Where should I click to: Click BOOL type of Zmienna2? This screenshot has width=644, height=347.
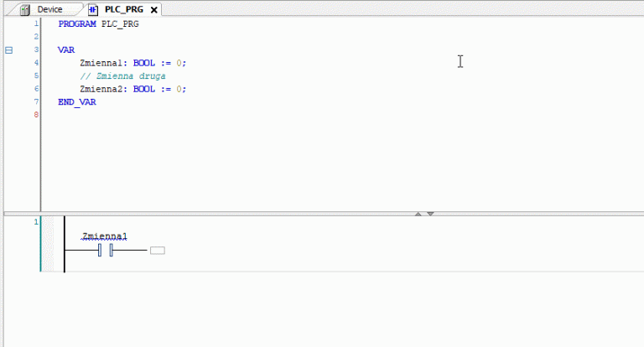point(144,89)
